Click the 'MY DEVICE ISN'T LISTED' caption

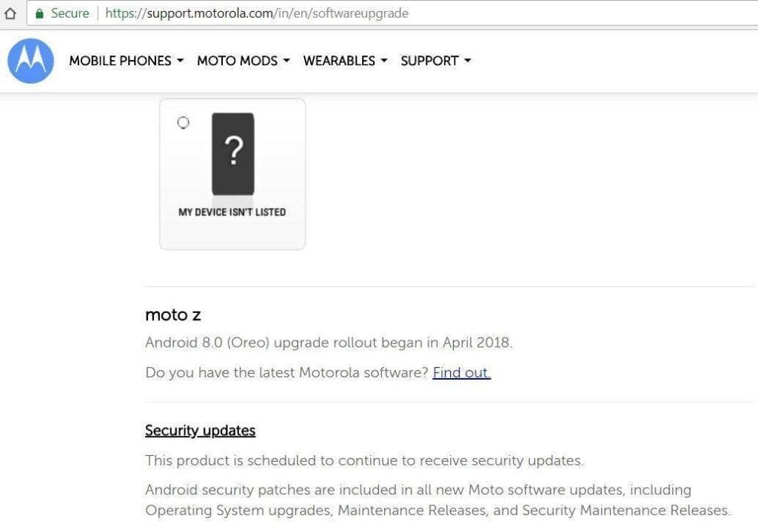232,212
